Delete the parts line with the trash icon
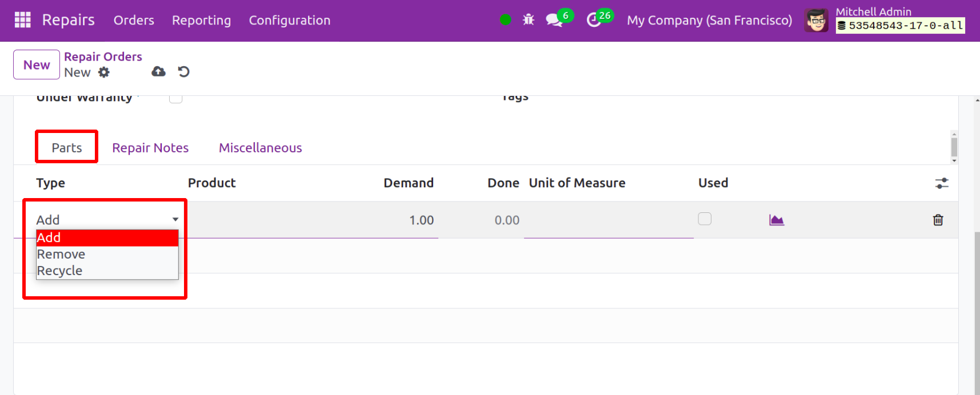Screen dimensions: 980x395 click(x=938, y=220)
